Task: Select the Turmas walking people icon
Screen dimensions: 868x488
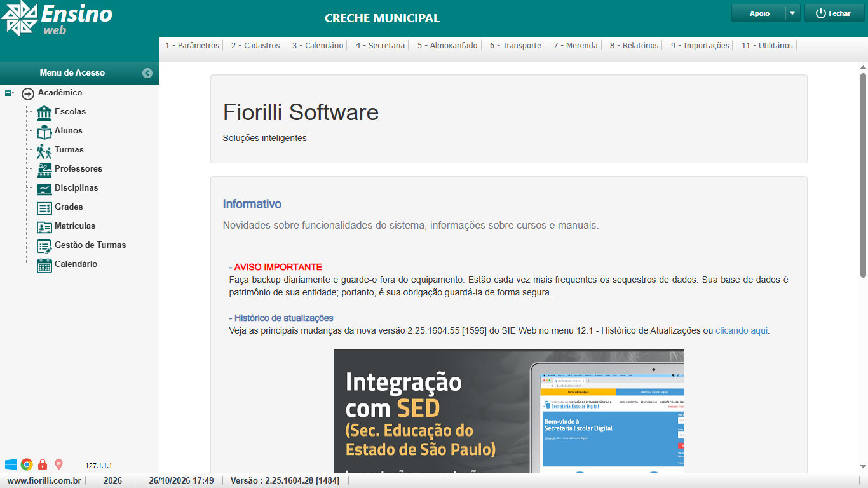Action: (44, 151)
